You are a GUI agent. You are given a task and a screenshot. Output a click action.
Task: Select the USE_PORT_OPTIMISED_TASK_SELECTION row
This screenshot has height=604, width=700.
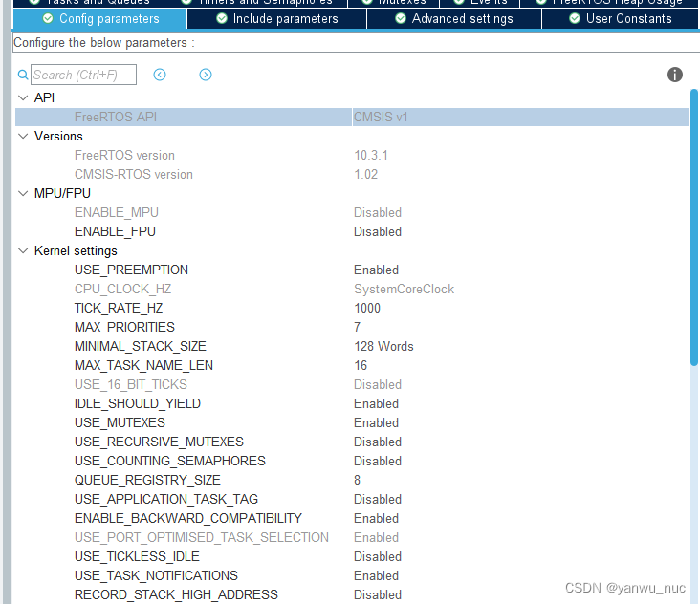pos(352,537)
